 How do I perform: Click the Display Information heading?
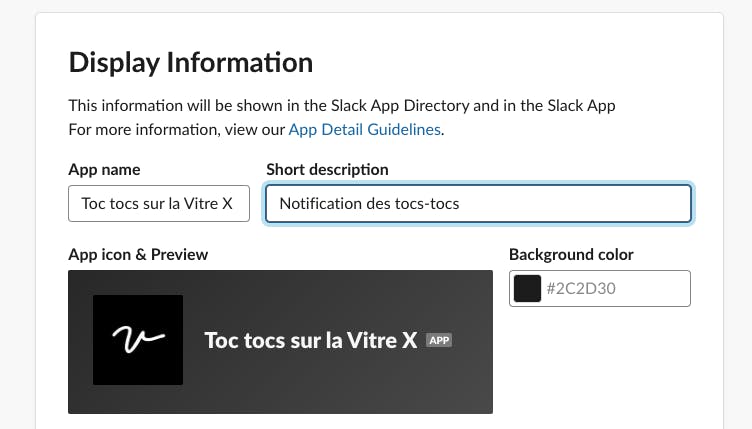[x=190, y=62]
